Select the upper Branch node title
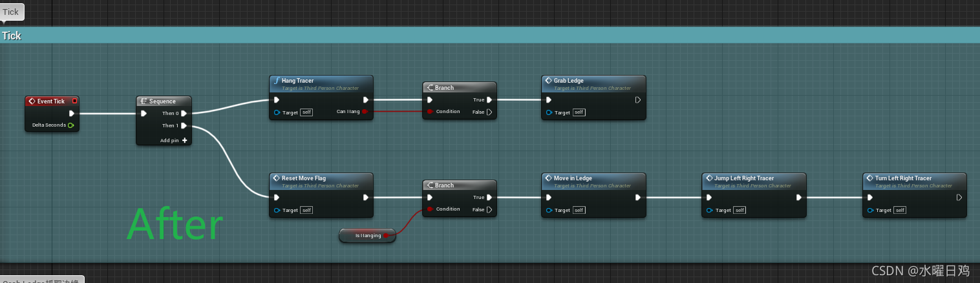This screenshot has width=980, height=283. point(444,88)
